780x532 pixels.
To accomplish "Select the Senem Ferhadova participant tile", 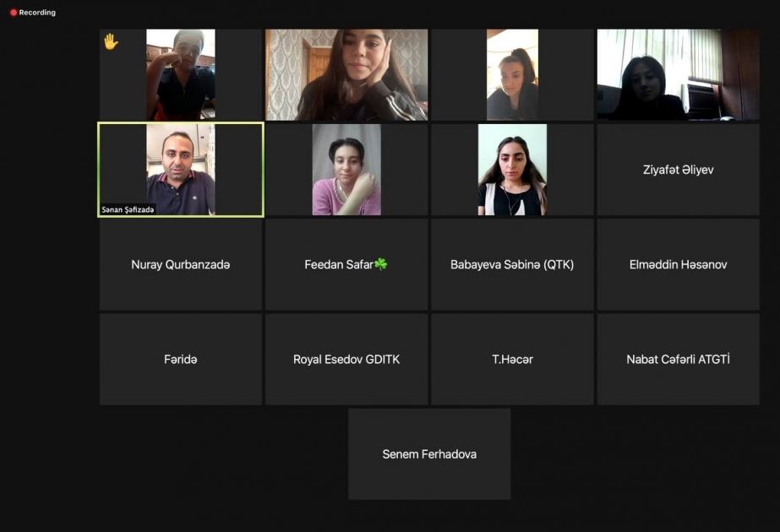I will 429,454.
